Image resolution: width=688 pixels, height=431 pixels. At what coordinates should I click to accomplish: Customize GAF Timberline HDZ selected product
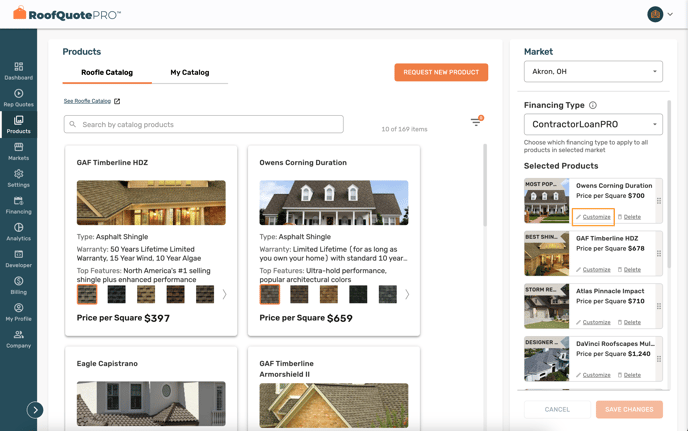point(593,269)
